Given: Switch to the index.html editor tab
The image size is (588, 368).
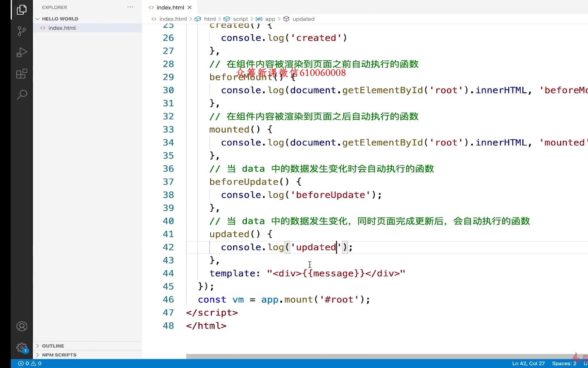Looking at the screenshot, I should [170, 7].
